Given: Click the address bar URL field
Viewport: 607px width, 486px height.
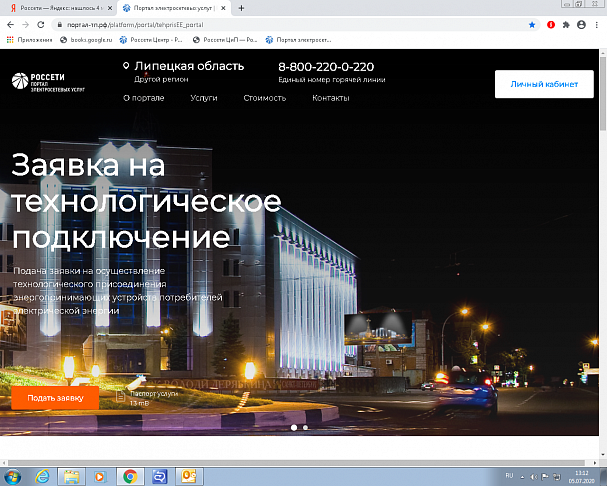Looking at the screenshot, I should 250,24.
